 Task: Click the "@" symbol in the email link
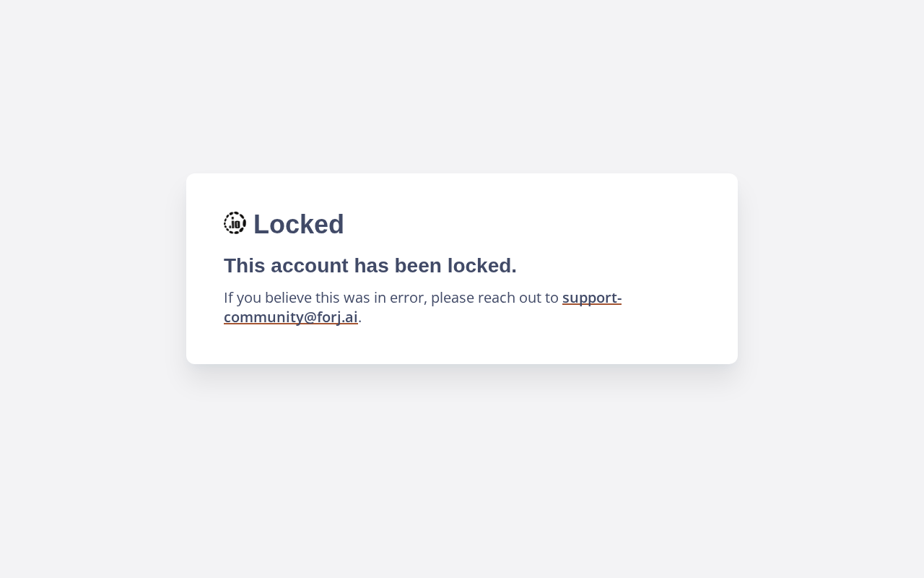[x=310, y=317]
